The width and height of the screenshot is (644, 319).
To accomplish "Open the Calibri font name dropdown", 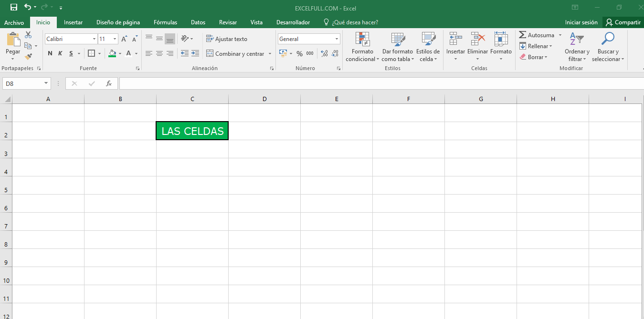I will [x=94, y=39].
